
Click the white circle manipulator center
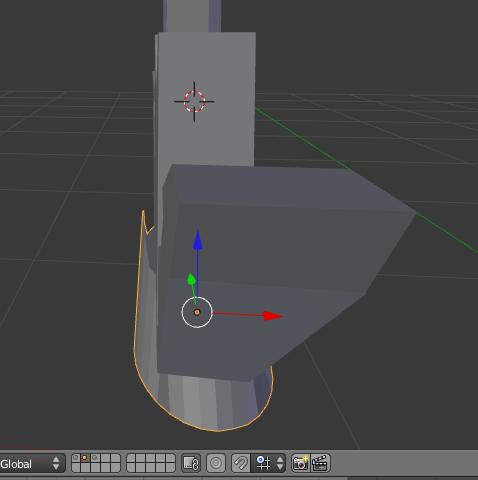(x=197, y=312)
